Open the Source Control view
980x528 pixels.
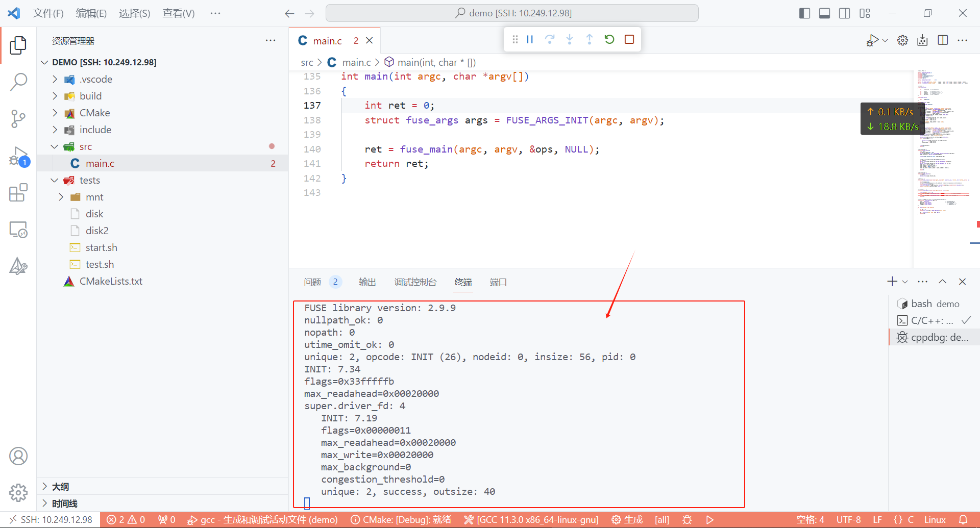tap(18, 119)
